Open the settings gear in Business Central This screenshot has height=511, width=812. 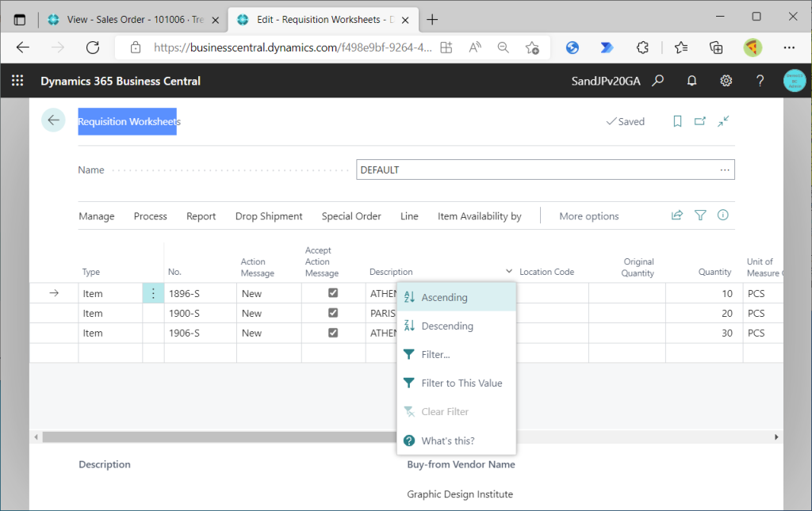click(x=726, y=81)
